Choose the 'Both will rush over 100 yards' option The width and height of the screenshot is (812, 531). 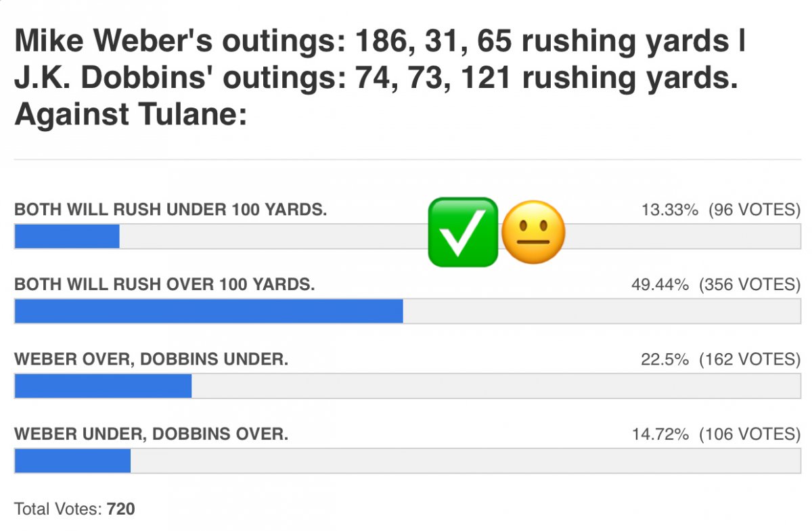click(164, 284)
